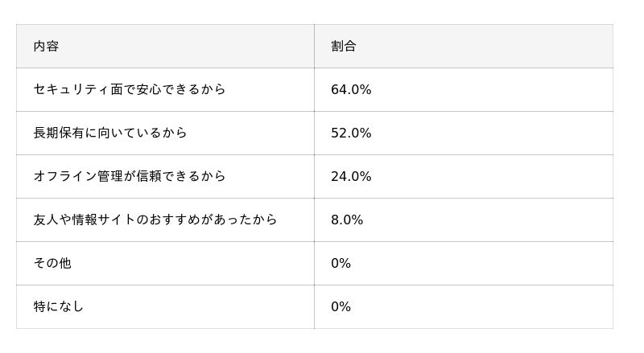
Task: Select the 特になし row label
Action: pyautogui.click(x=59, y=307)
